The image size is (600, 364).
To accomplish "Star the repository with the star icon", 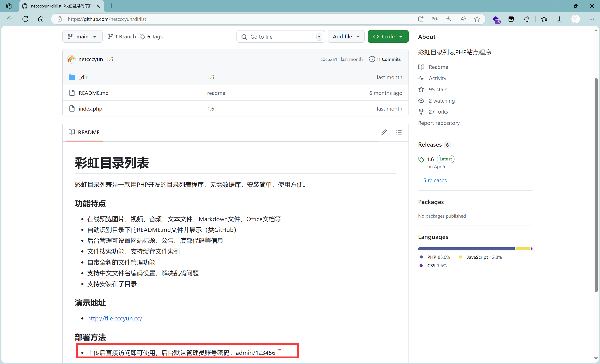I will [421, 89].
